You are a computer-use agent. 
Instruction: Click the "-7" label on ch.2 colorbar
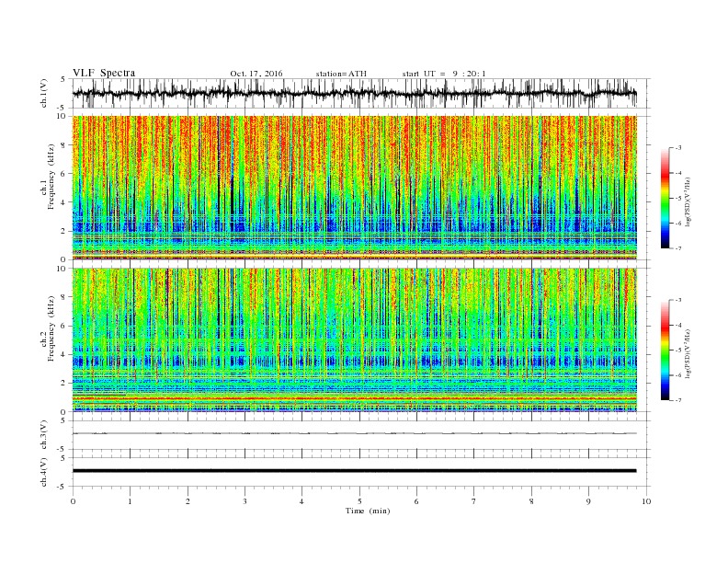pos(677,400)
